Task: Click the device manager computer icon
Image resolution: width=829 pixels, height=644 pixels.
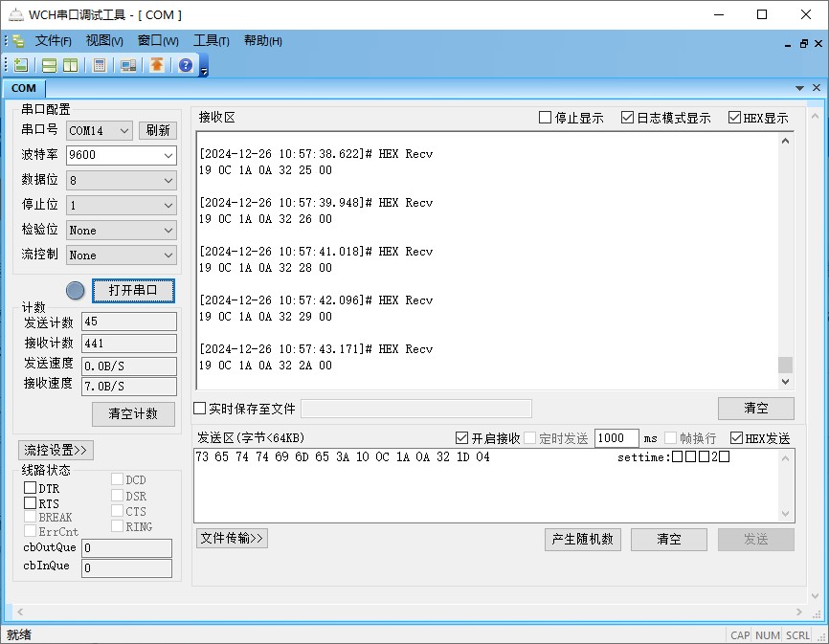Action: click(127, 65)
